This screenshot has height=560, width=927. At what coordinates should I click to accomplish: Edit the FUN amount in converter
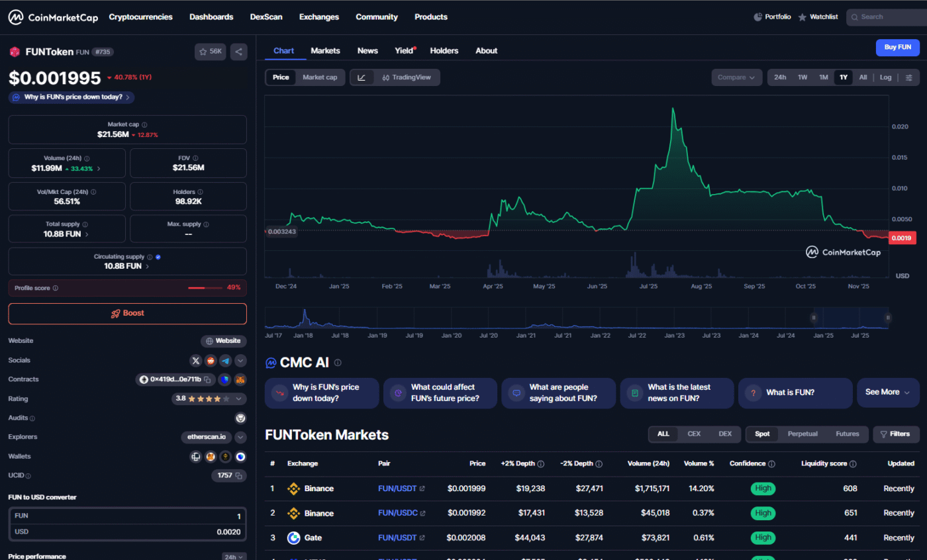pos(127,516)
